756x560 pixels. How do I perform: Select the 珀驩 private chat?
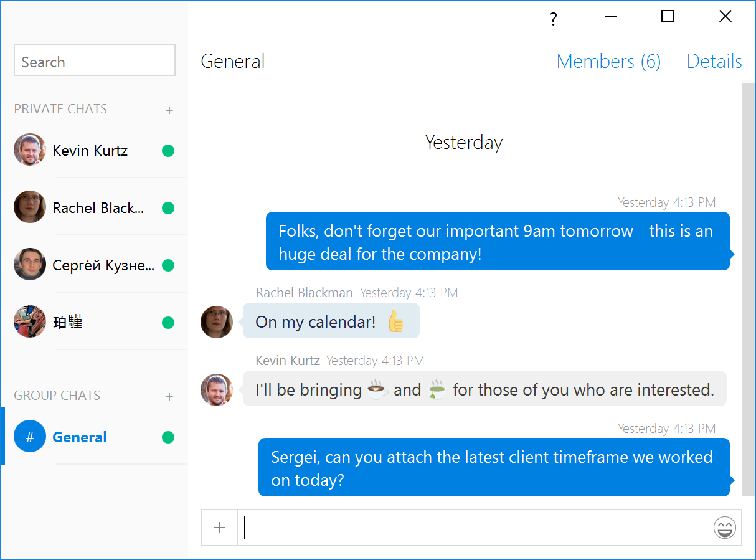pos(68,323)
